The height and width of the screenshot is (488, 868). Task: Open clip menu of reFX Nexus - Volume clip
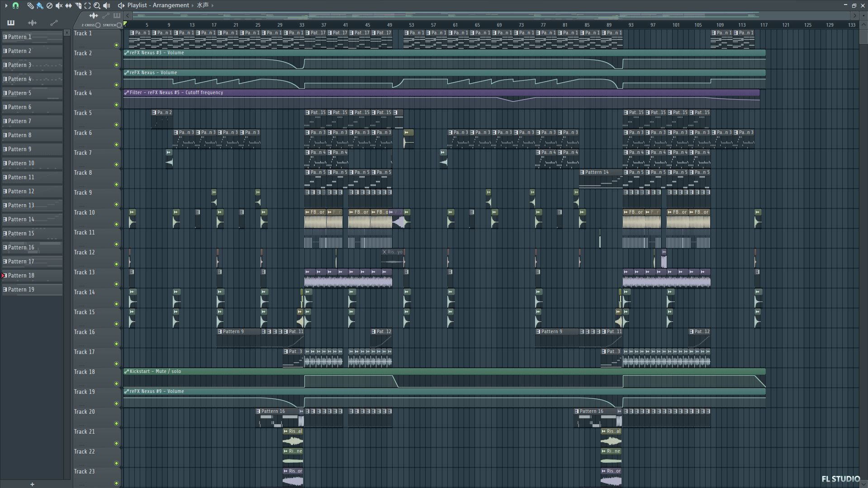(127, 73)
